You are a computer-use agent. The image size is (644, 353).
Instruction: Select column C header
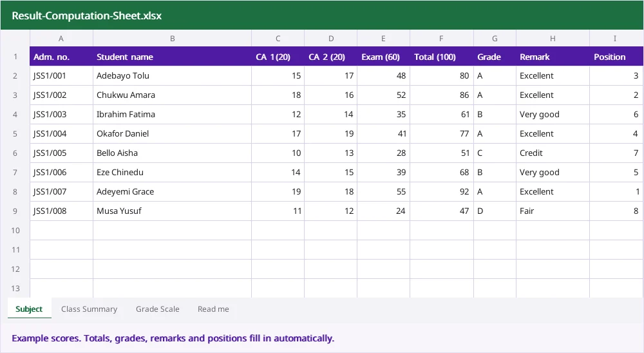(278, 38)
